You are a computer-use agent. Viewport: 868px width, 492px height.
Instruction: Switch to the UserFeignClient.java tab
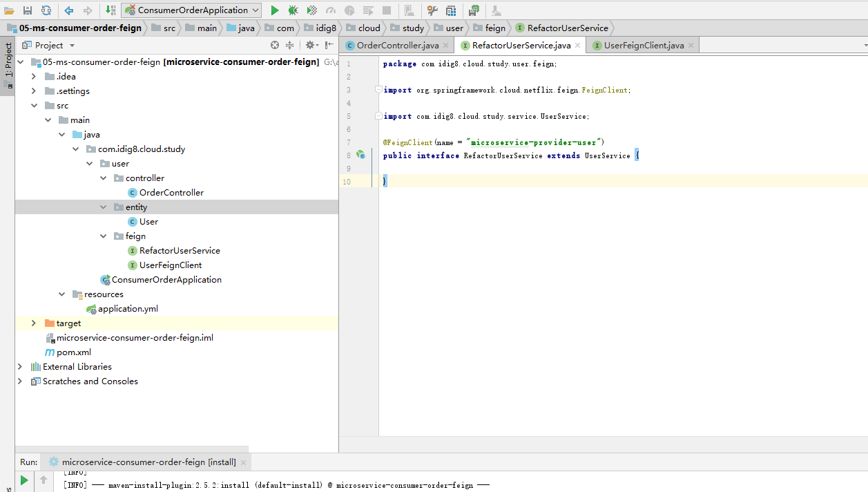[643, 45]
